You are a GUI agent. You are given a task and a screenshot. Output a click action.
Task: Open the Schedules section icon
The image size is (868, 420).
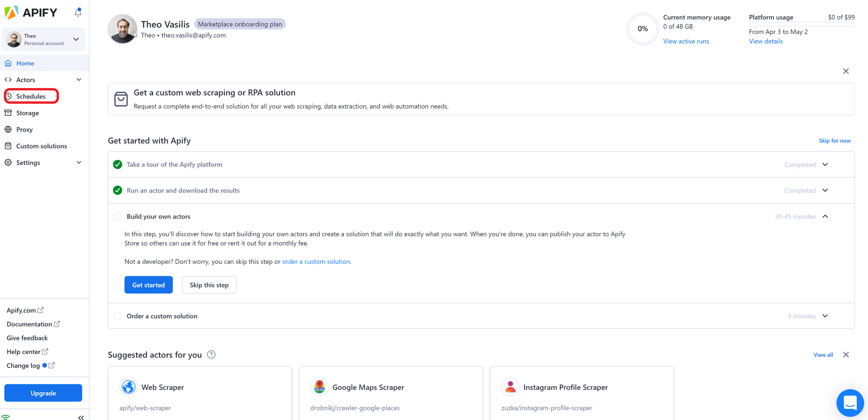click(10, 96)
